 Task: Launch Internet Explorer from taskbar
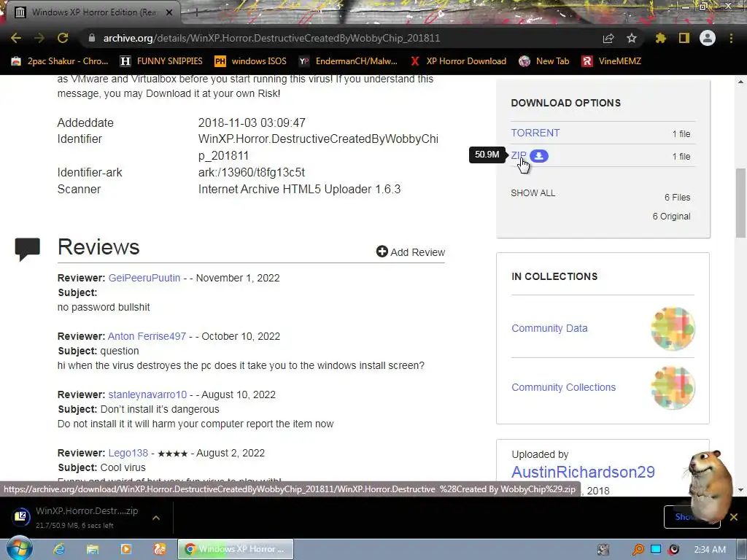(59, 549)
